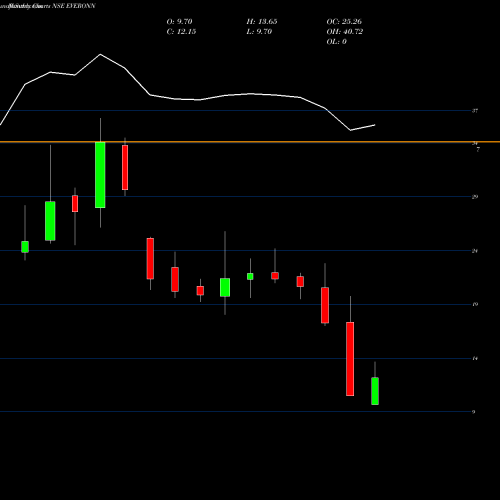Click the 14 price axis label
This screenshot has height=500, width=500.
pyautogui.click(x=475, y=358)
